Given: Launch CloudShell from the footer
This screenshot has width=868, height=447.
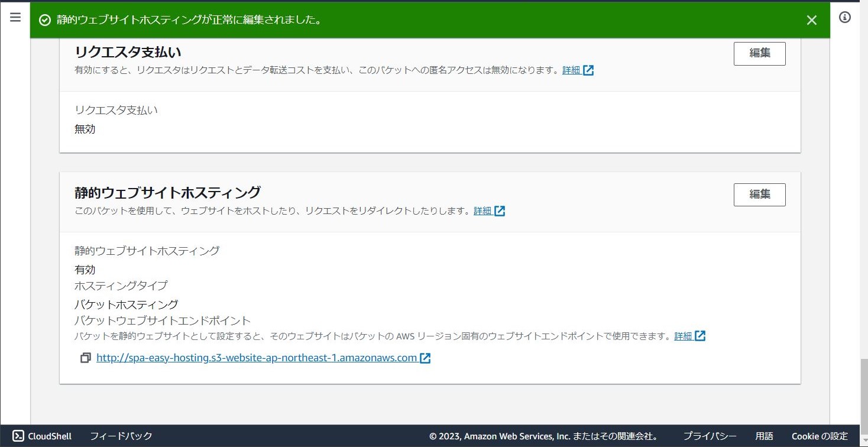Looking at the screenshot, I should point(42,436).
